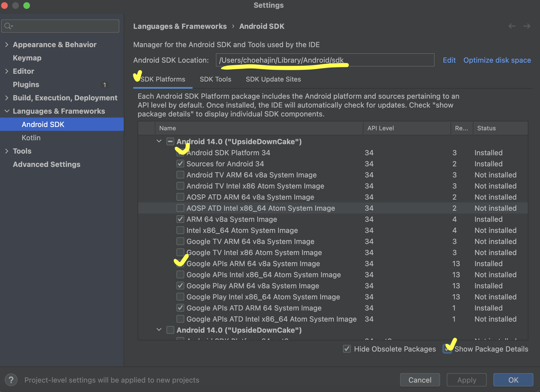Image resolution: width=540 pixels, height=392 pixels.
Task: Click the Apply button
Action: click(x=467, y=380)
